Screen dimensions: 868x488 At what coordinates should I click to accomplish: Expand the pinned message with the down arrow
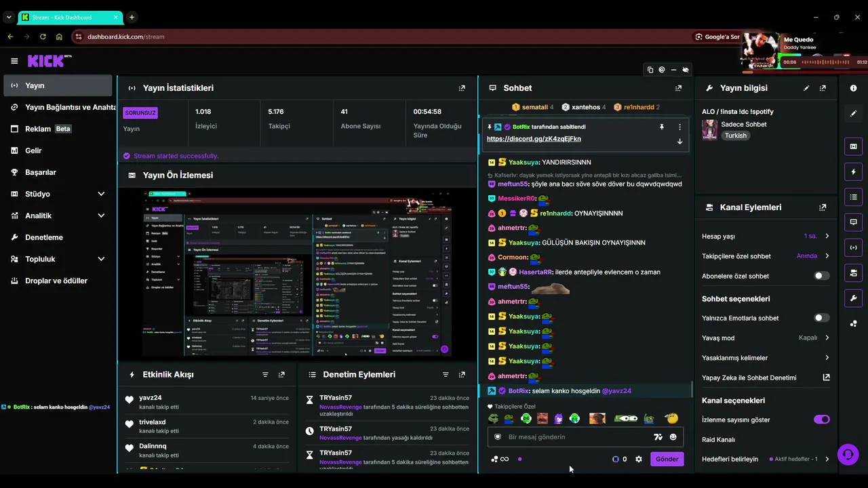(x=679, y=142)
